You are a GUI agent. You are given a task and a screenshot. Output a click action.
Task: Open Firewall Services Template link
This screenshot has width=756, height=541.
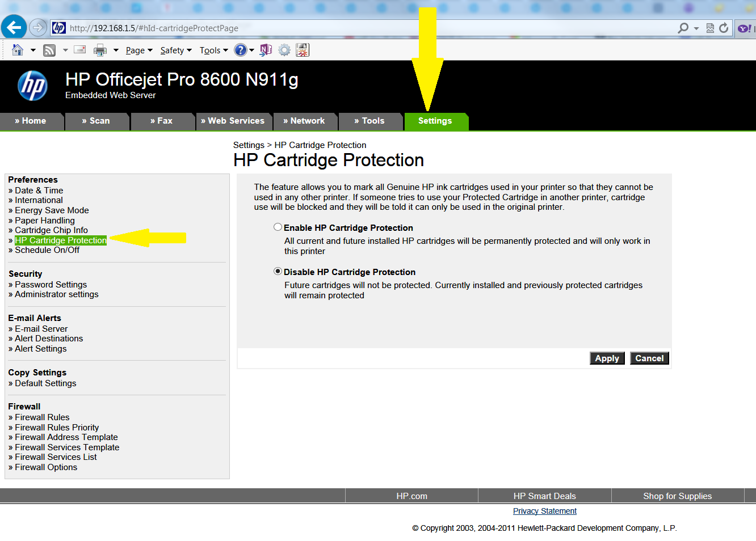67,447
